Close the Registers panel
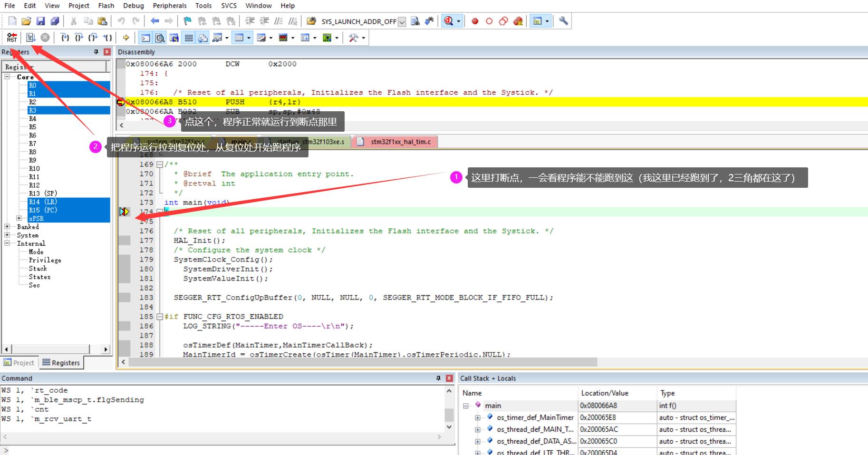 [x=107, y=52]
